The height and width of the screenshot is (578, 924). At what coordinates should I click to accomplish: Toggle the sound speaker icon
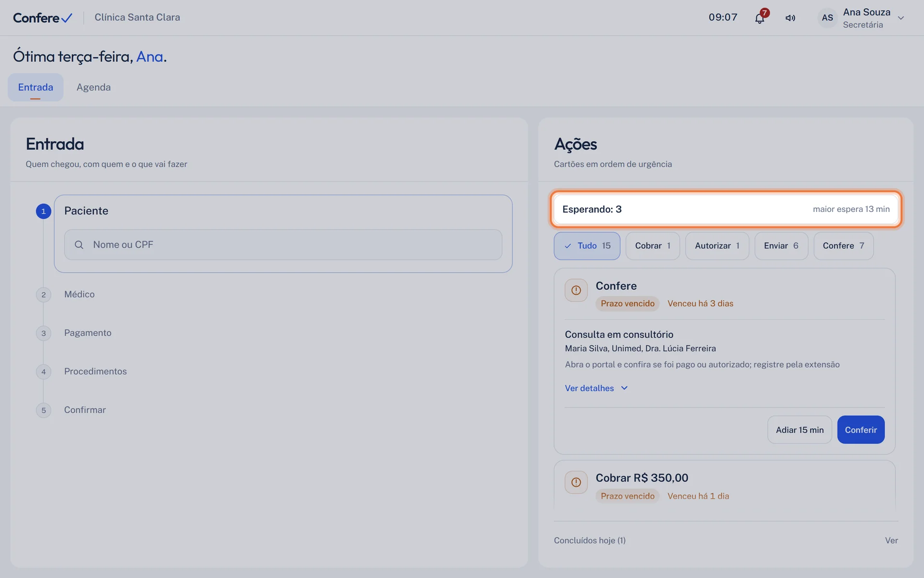coord(790,18)
